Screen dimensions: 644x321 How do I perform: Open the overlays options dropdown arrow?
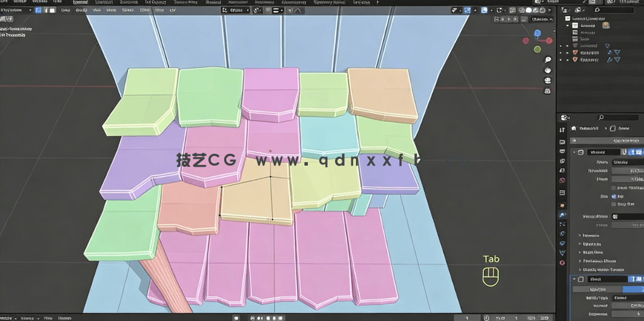[491, 10]
